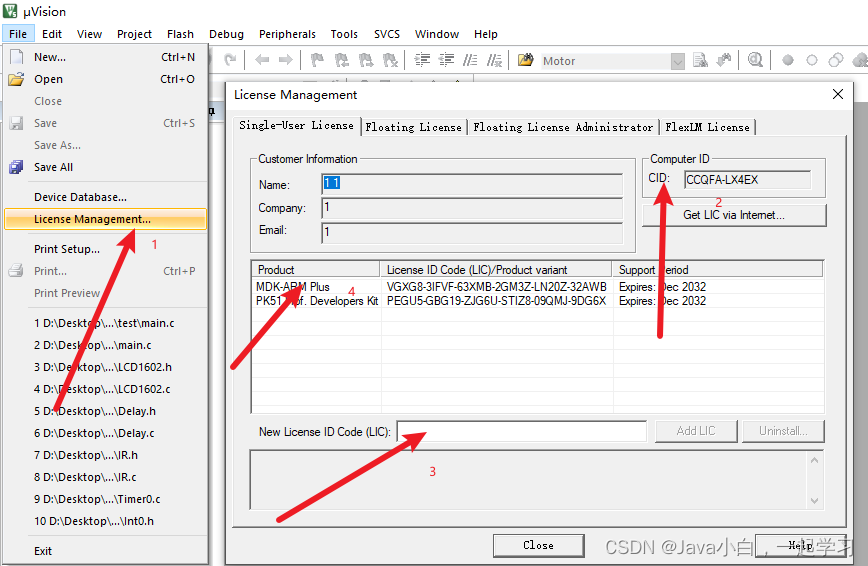Go to next bookmark icon
The image size is (868, 566).
[366, 60]
